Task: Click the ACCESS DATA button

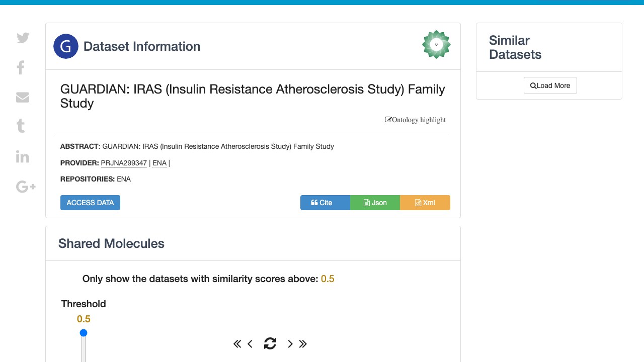Action: pos(90,203)
